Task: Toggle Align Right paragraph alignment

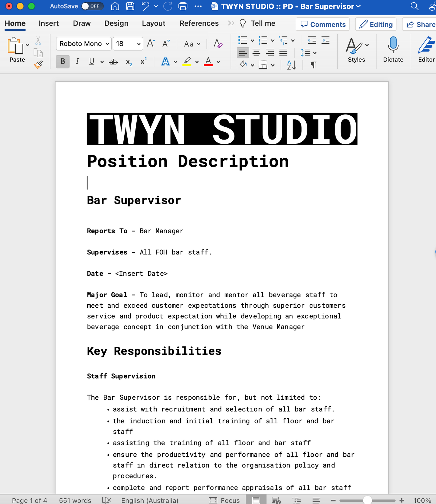Action: 270,53
